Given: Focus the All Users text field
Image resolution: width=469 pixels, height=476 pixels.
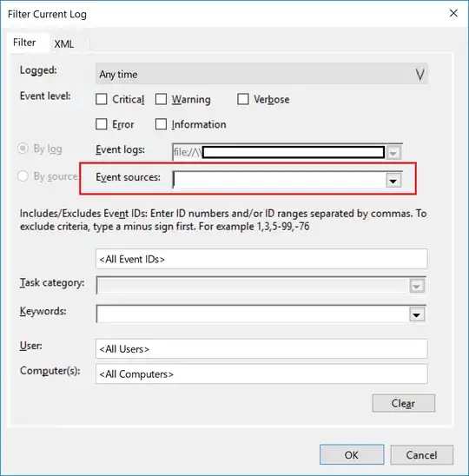Looking at the screenshot, I should point(261,349).
